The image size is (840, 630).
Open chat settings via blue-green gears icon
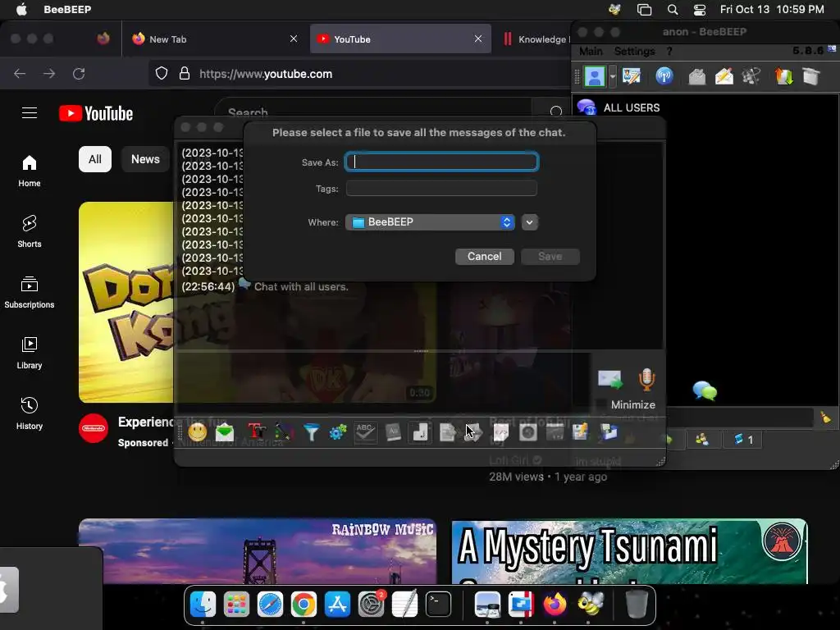pyautogui.click(x=338, y=431)
